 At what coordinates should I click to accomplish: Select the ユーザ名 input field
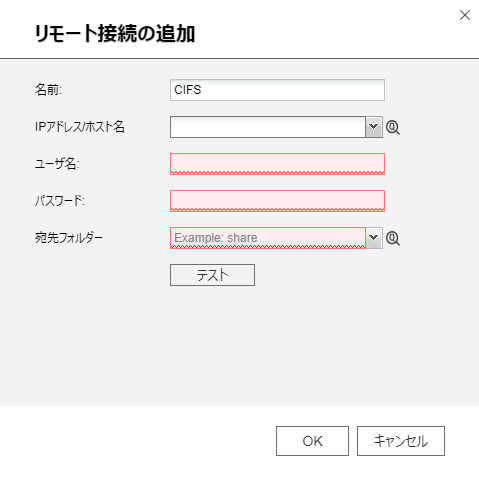(x=277, y=164)
